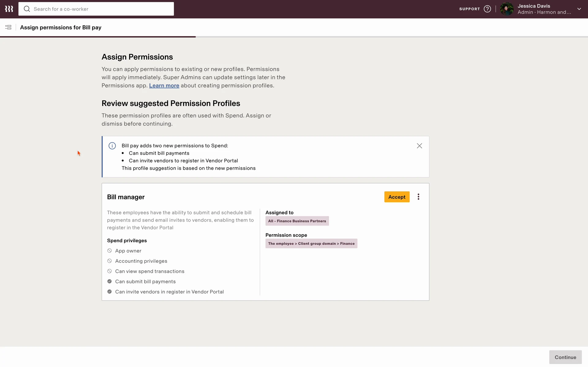Image resolution: width=588 pixels, height=367 pixels.
Task: Click Can invite vendors check icon
Action: click(x=109, y=292)
